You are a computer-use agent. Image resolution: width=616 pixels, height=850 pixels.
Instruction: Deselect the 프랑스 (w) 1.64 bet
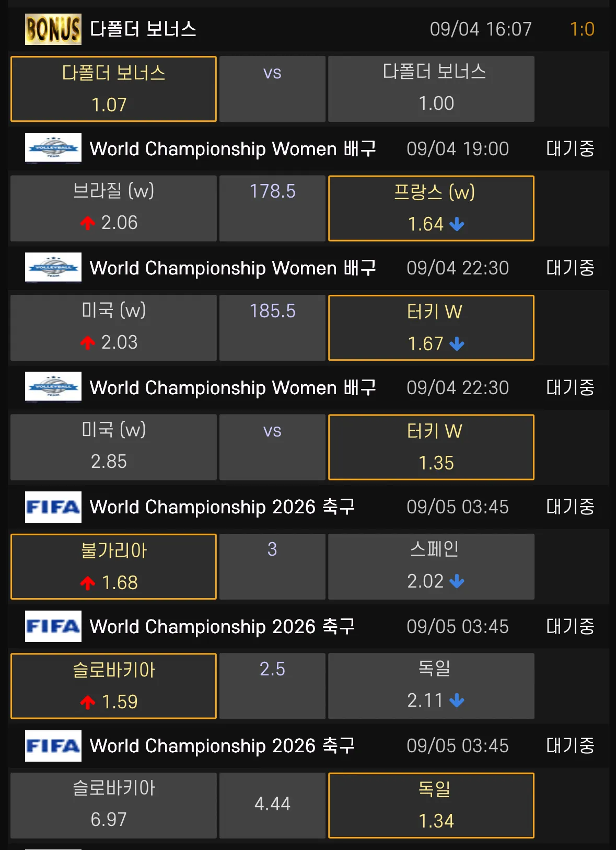(431, 208)
